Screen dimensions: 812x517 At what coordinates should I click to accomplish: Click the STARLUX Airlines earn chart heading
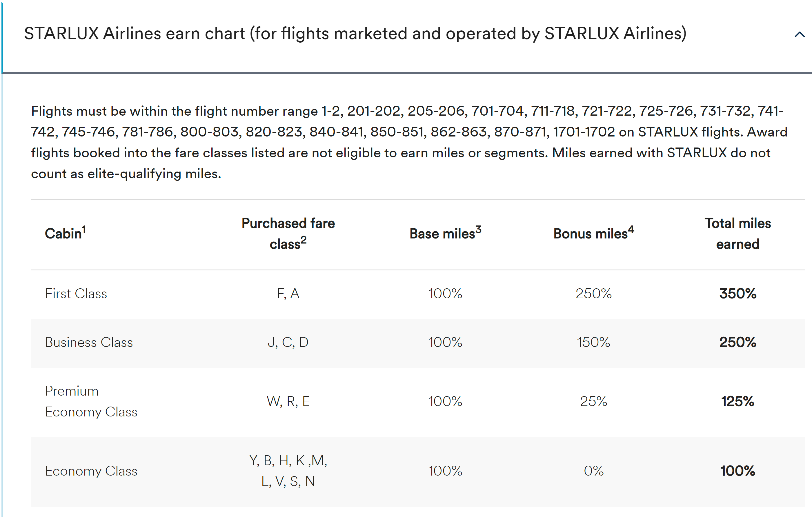pos(355,34)
